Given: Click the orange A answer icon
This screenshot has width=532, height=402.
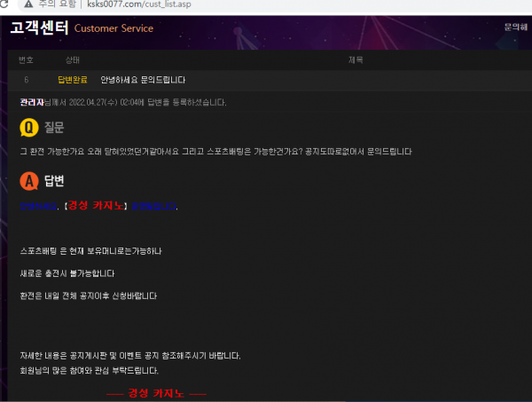Looking at the screenshot, I should tap(28, 182).
